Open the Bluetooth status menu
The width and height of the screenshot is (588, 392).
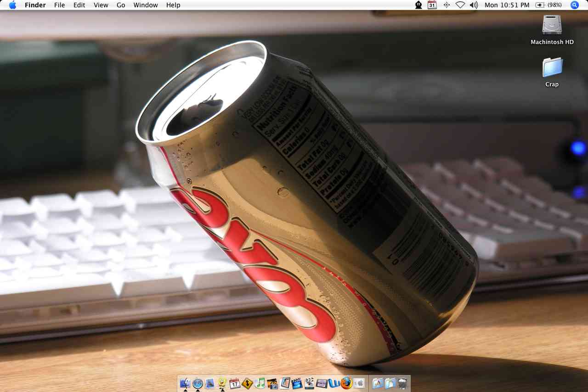pos(447,5)
